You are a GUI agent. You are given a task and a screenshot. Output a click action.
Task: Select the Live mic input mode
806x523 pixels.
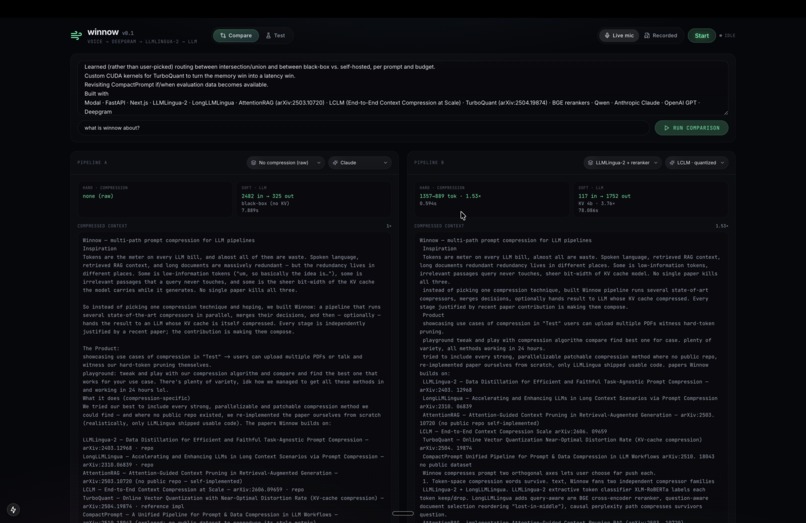(619, 35)
